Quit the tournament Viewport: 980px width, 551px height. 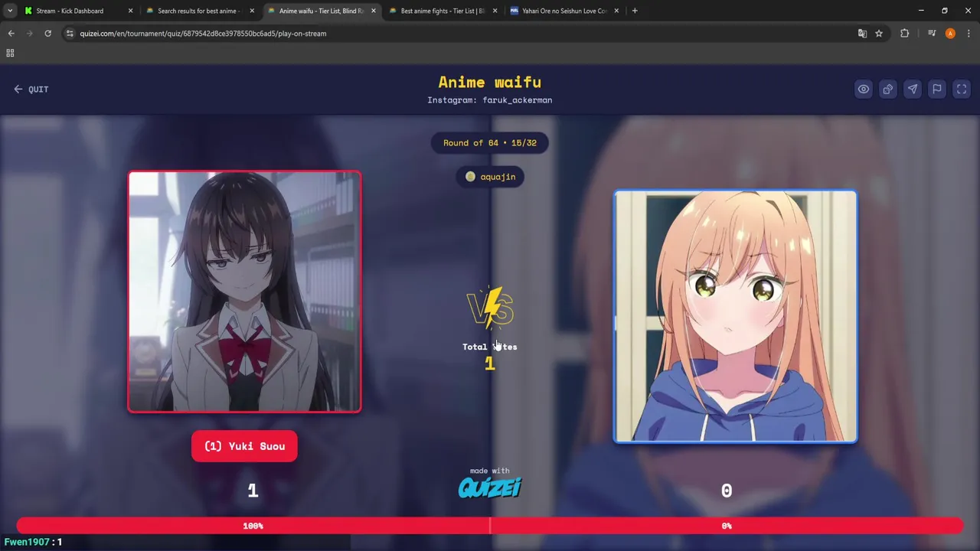tap(31, 89)
